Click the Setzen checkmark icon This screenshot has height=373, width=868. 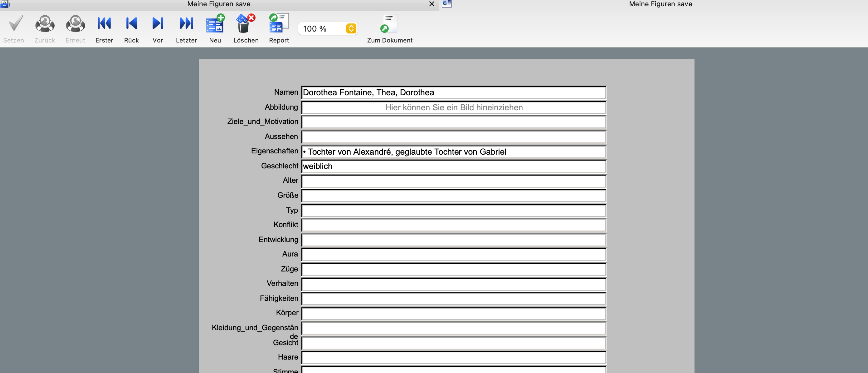click(x=16, y=23)
